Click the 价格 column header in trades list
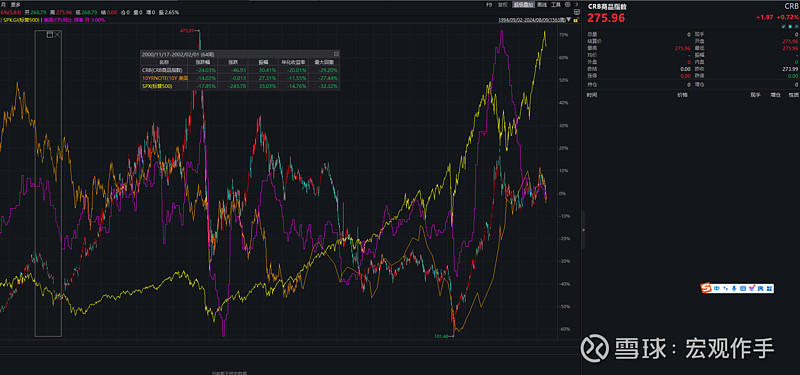The image size is (800, 375). [x=682, y=94]
